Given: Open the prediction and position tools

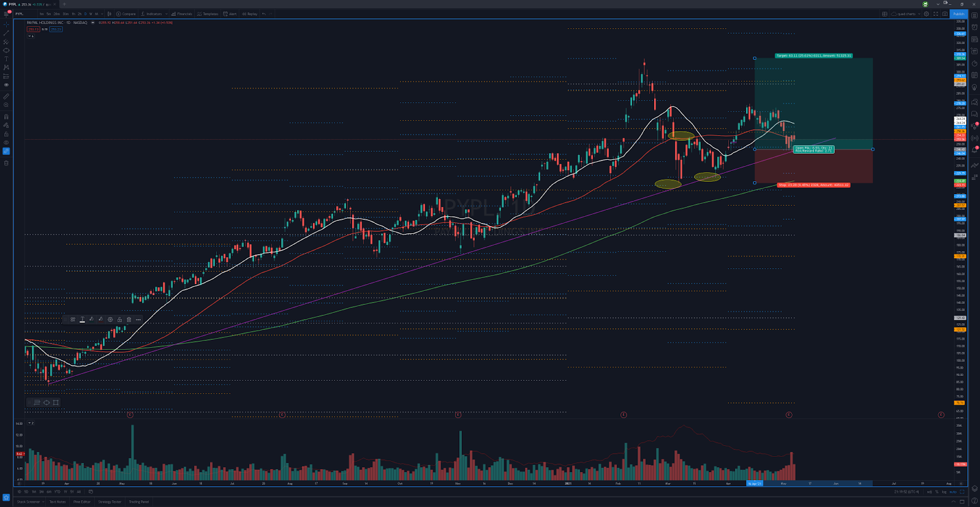Looking at the screenshot, I should pyautogui.click(x=6, y=77).
